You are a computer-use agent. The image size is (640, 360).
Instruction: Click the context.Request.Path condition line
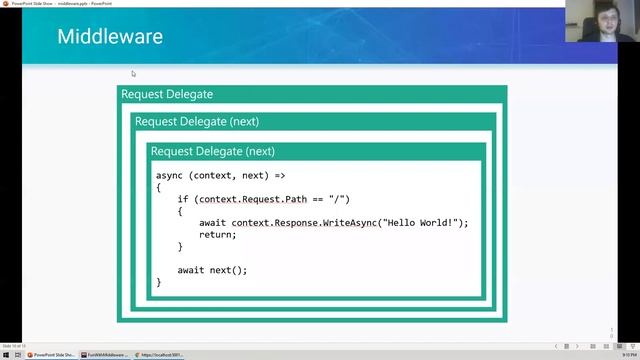click(x=264, y=199)
